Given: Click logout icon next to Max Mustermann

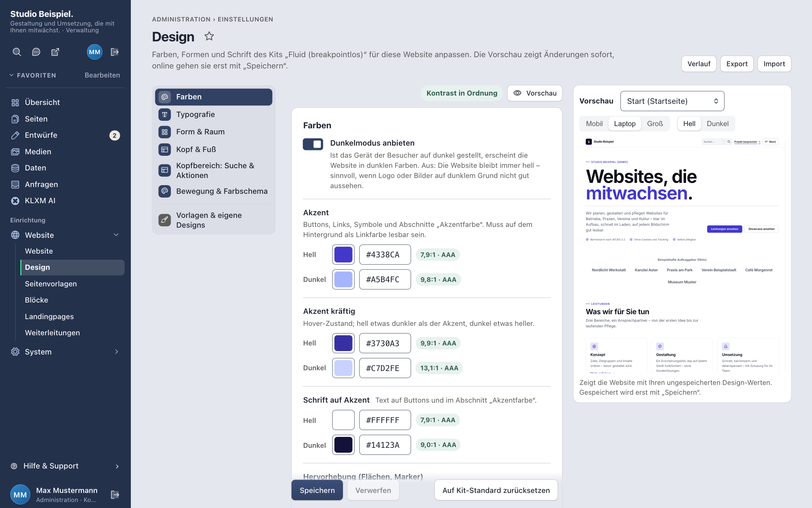Looking at the screenshot, I should point(115,494).
